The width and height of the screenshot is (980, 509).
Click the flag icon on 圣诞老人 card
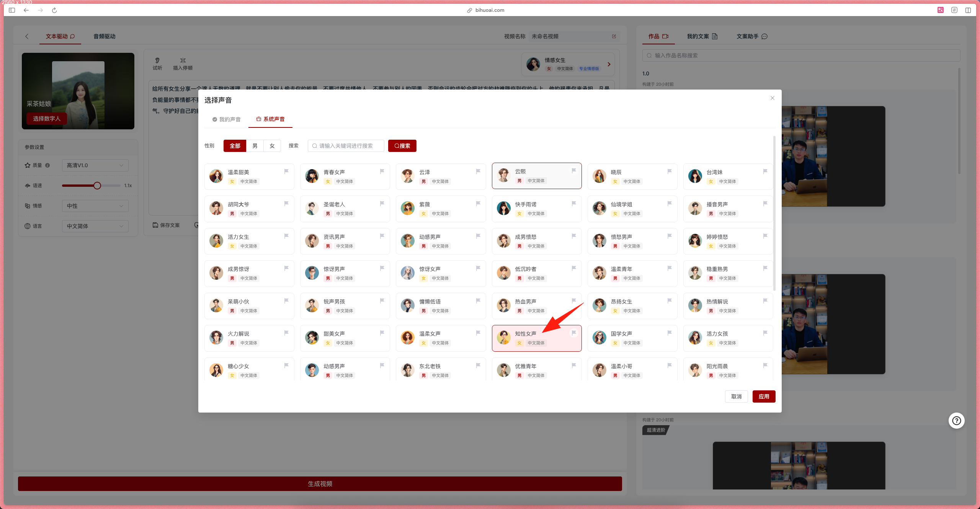[x=382, y=203]
